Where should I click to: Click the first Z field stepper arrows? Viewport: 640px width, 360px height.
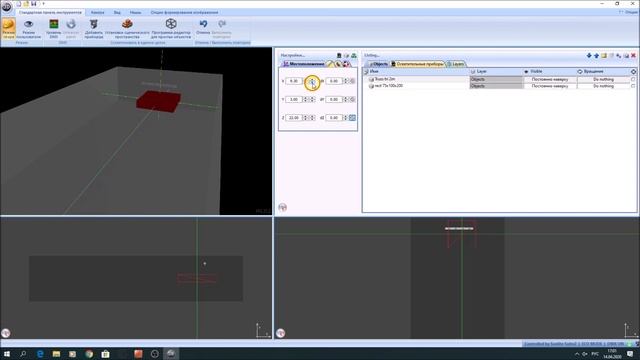point(305,118)
